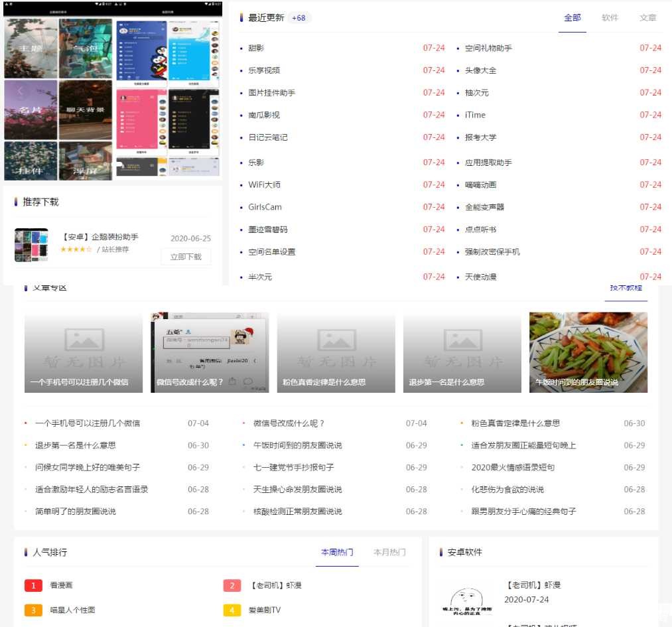Open the 本周热门 ranking tab
672x627 pixels.
click(x=337, y=552)
